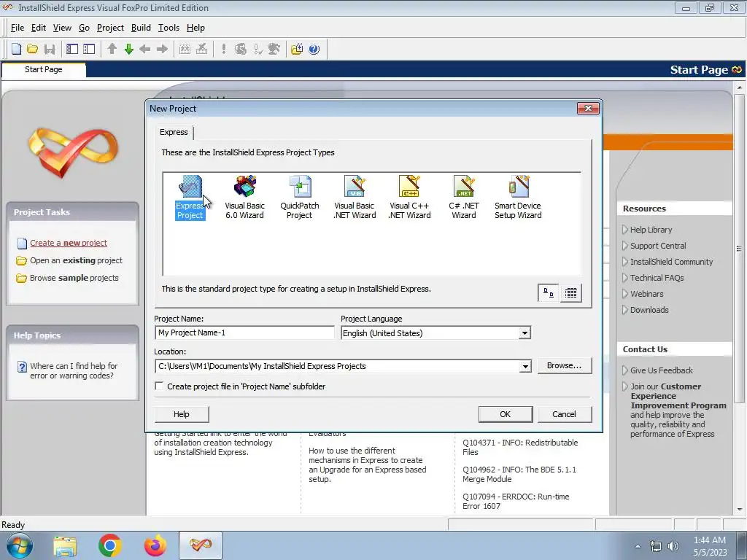
Task: Click the Back left arrow toolbar icon
Action: coord(145,49)
